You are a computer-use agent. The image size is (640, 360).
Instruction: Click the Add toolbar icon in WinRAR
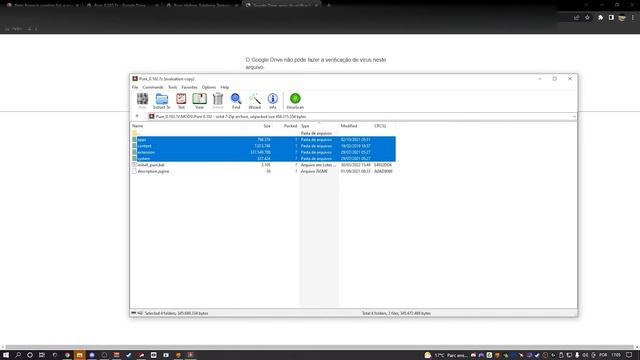tap(142, 101)
